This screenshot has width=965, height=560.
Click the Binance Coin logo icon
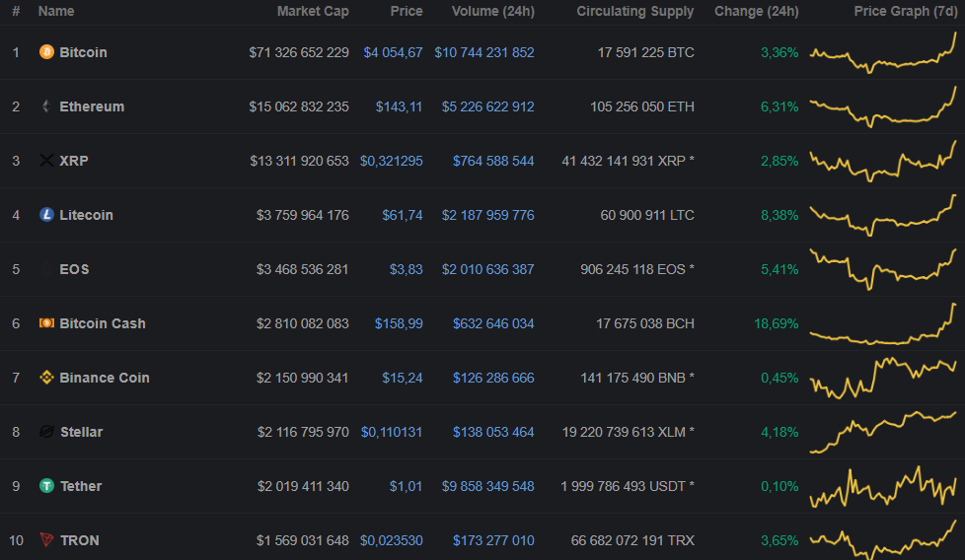(46, 378)
